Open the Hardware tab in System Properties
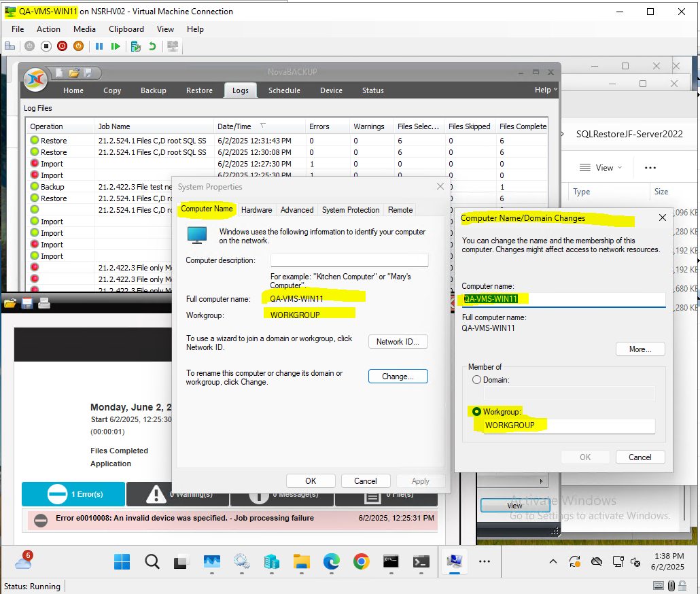The height and width of the screenshot is (594, 700). pyautogui.click(x=256, y=210)
